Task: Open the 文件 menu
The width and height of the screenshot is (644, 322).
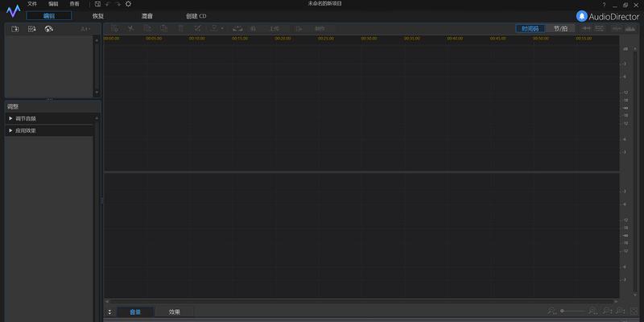Action: click(32, 4)
